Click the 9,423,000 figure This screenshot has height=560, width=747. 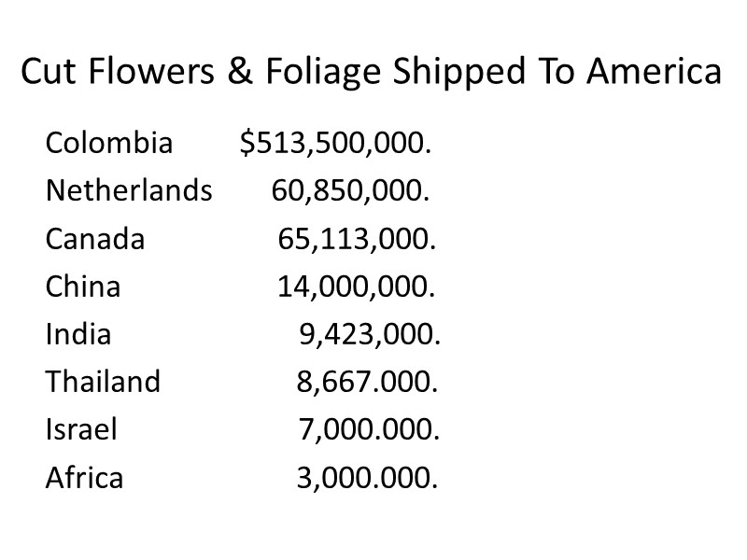coord(370,334)
